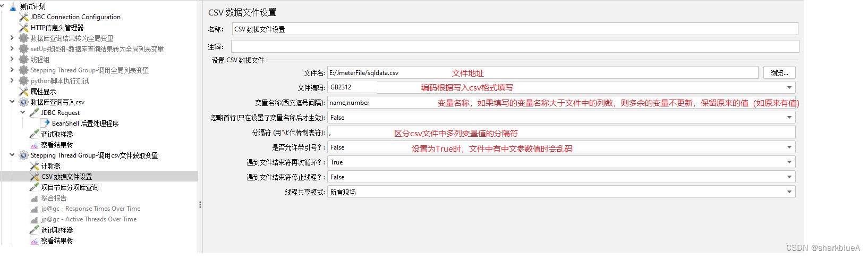Expand Stepping Thread Group-调用全局列表变量 node
Image resolution: width=868 pixels, height=256 pixels.
(x=12, y=70)
